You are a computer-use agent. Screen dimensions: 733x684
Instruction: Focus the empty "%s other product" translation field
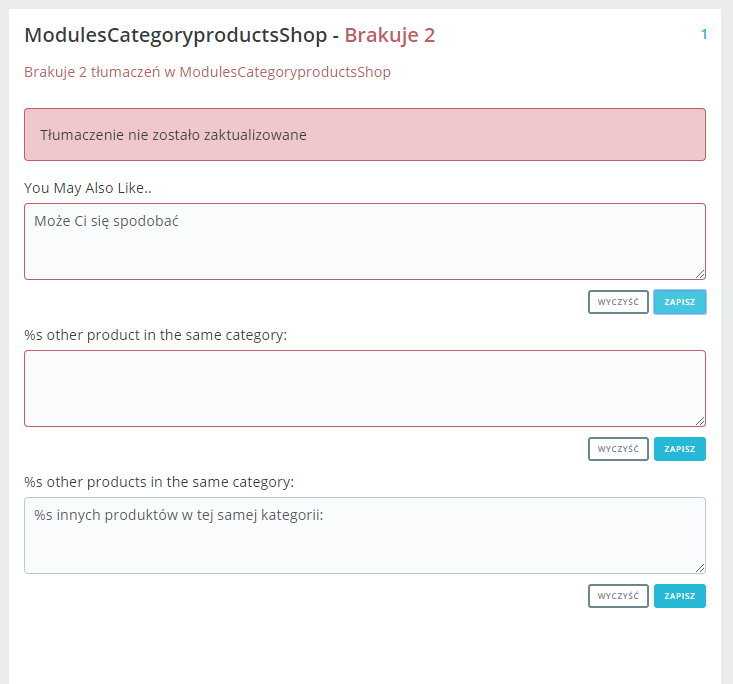(364, 388)
